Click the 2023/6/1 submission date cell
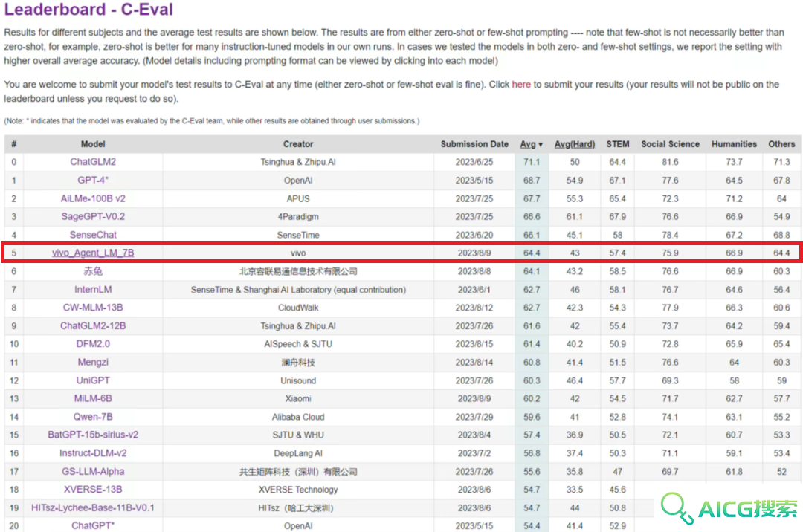The image size is (803, 532). click(x=474, y=290)
